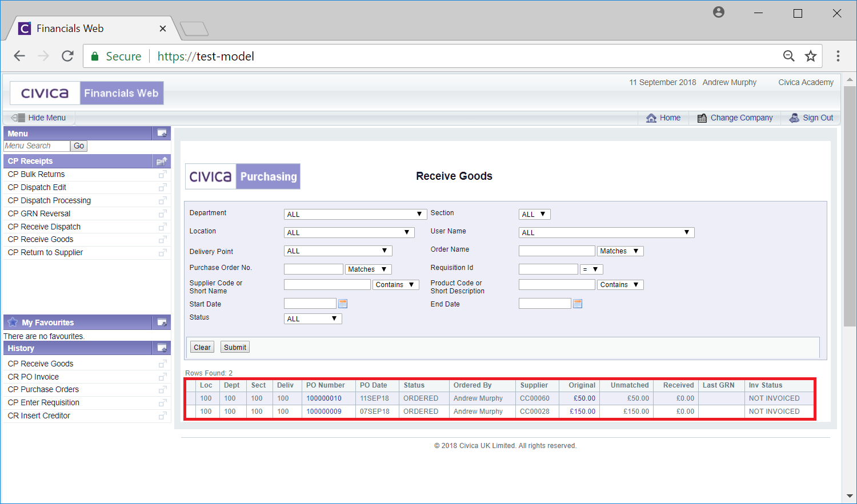Open Start Date calendar picker
Image resolution: width=857 pixels, height=504 pixels.
pos(343,304)
